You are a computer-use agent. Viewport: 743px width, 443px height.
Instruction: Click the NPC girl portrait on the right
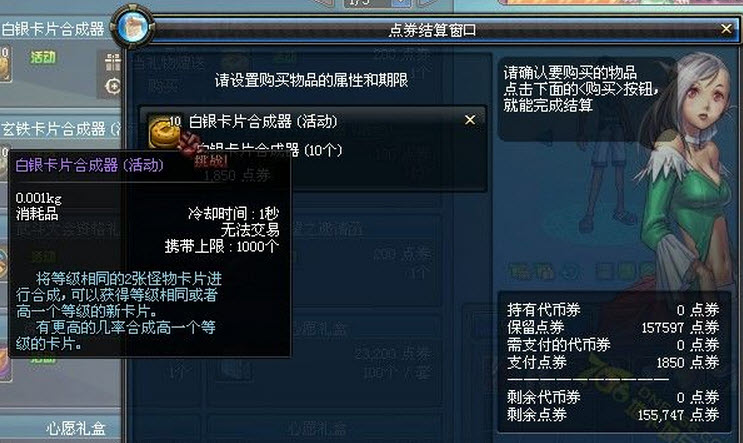pyautogui.click(x=687, y=156)
